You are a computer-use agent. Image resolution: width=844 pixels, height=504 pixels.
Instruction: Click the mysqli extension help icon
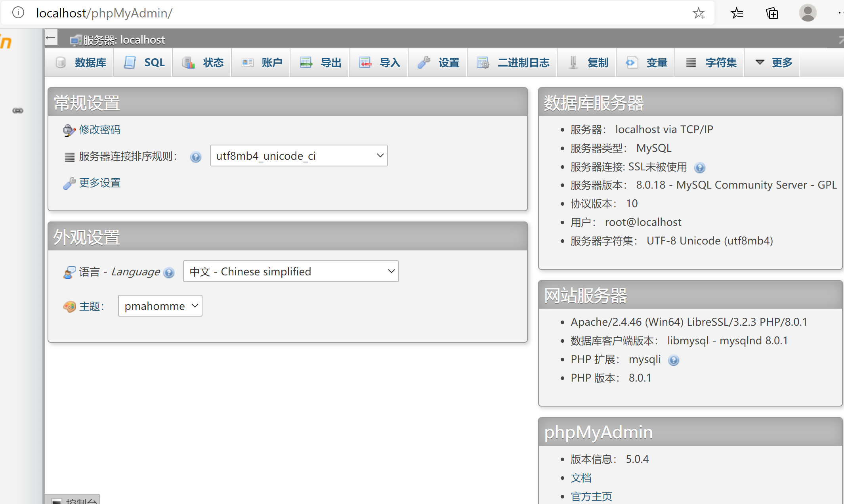point(673,360)
